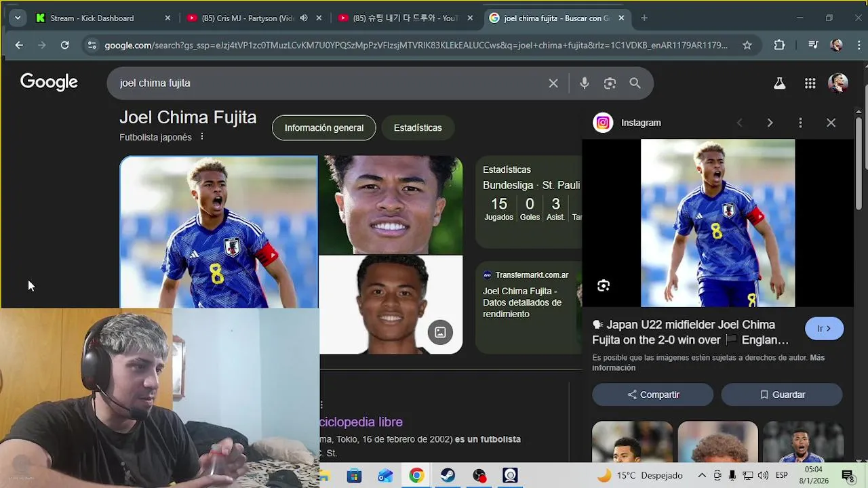The width and height of the screenshot is (868, 488).
Task: Open more options next to Futbolista japonés
Action: [201, 137]
